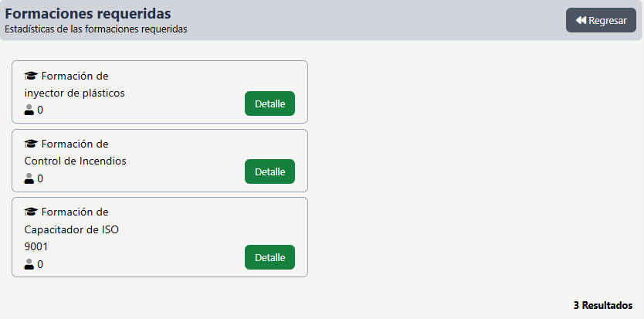Click the Formaciones requeridas page heading
This screenshot has height=319, width=644.
tap(88, 14)
